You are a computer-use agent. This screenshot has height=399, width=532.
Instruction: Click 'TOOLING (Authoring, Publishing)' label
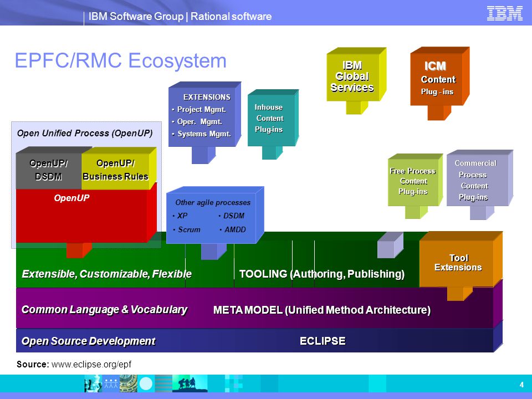(x=321, y=274)
